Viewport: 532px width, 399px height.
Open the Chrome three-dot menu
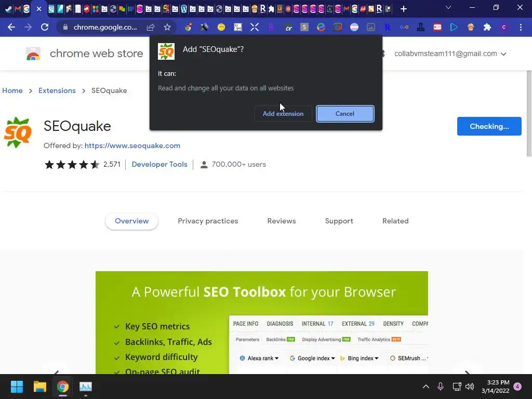521,27
